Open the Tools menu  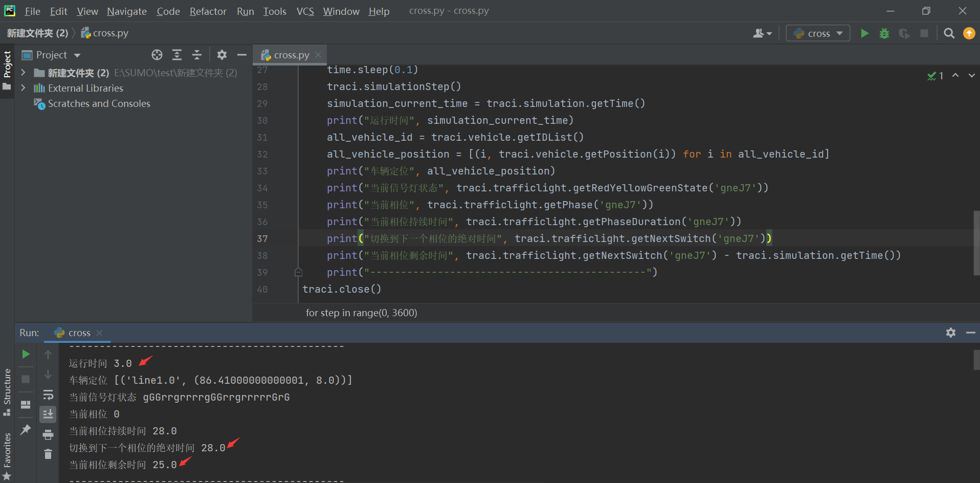pyautogui.click(x=275, y=11)
